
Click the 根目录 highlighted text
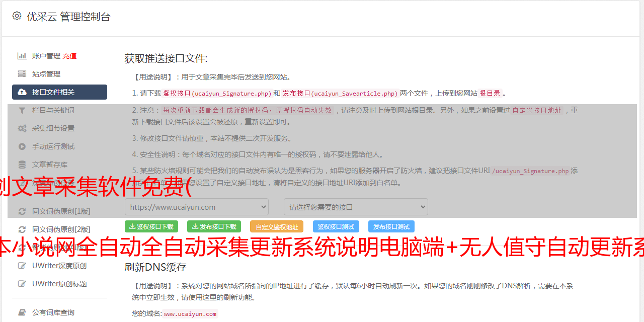click(490, 93)
